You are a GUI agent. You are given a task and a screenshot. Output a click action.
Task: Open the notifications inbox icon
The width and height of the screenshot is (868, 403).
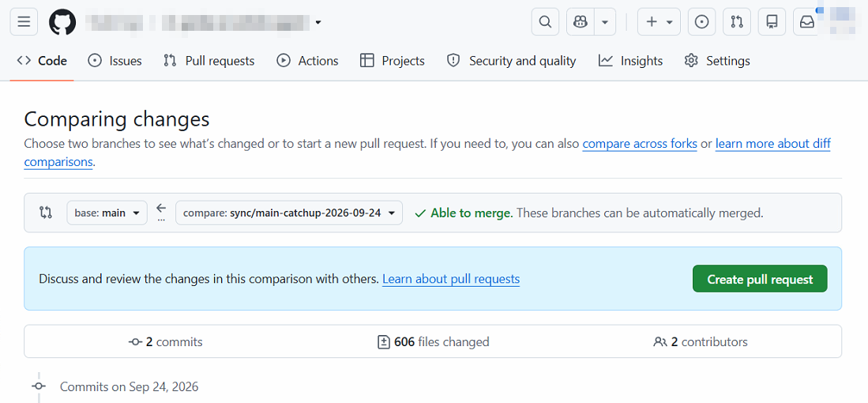coord(806,22)
